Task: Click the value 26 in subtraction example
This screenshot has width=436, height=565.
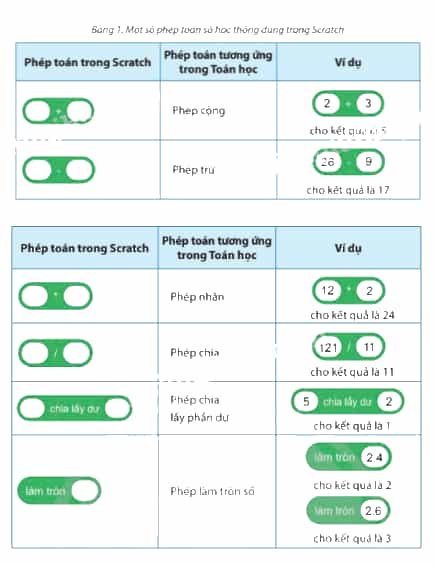Action: [327, 162]
